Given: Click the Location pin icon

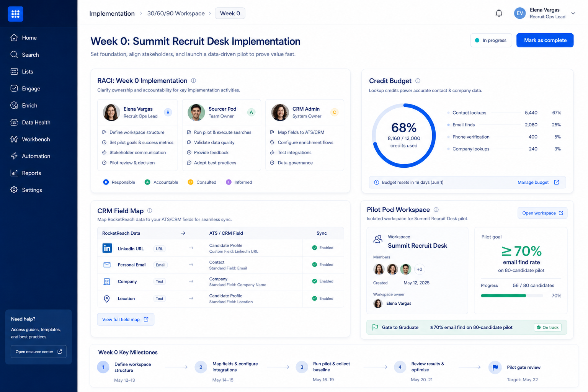Looking at the screenshot, I should point(107,299).
